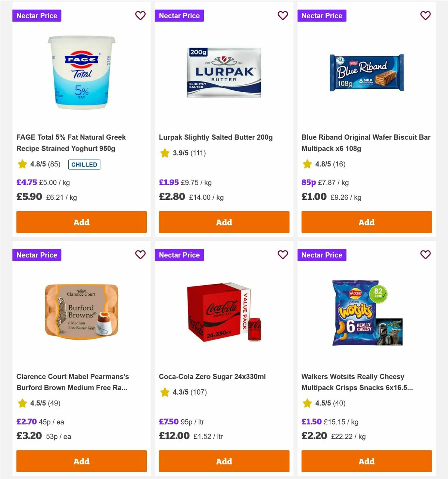Image resolution: width=448 pixels, height=479 pixels.
Task: Click the heart icon on Walkers Wotsits
Action: (x=425, y=255)
